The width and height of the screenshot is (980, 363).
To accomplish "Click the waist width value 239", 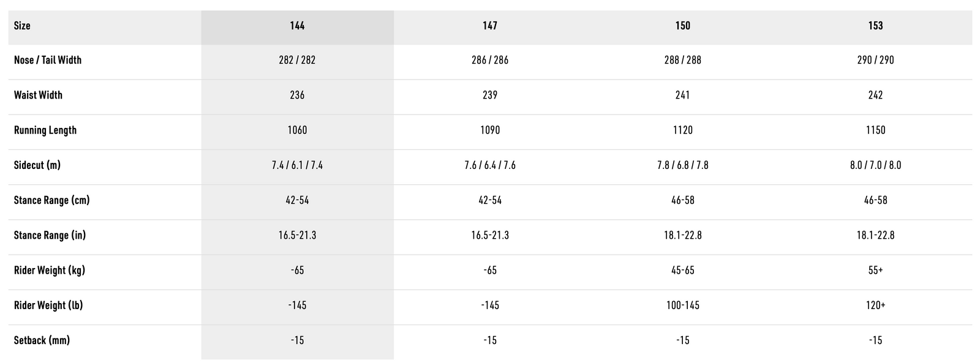I will pos(490,95).
